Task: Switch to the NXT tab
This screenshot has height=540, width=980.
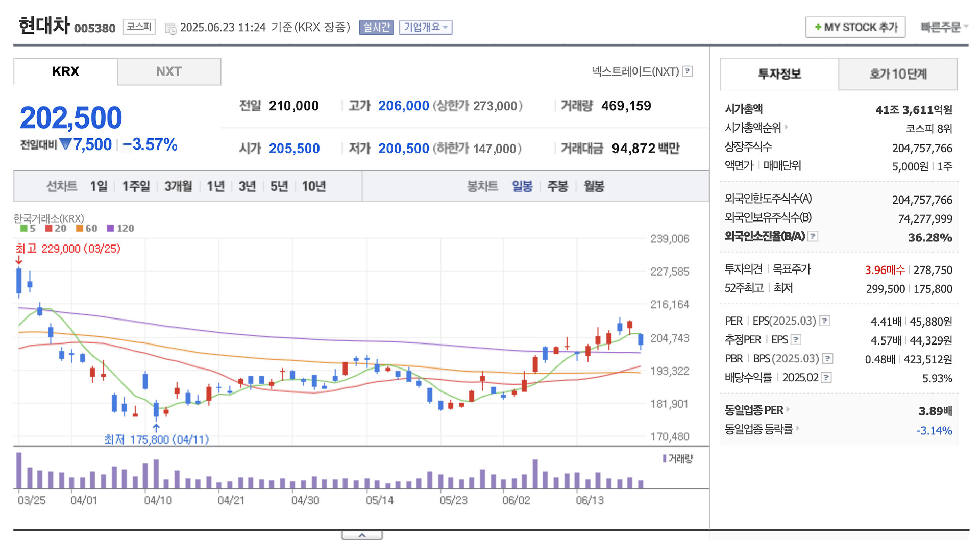Action: point(169,71)
